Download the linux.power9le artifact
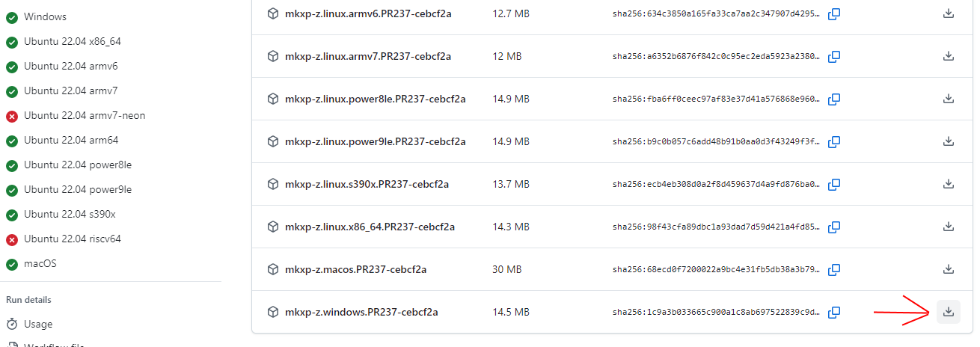Screen dimensions: 980x347 click(948, 141)
